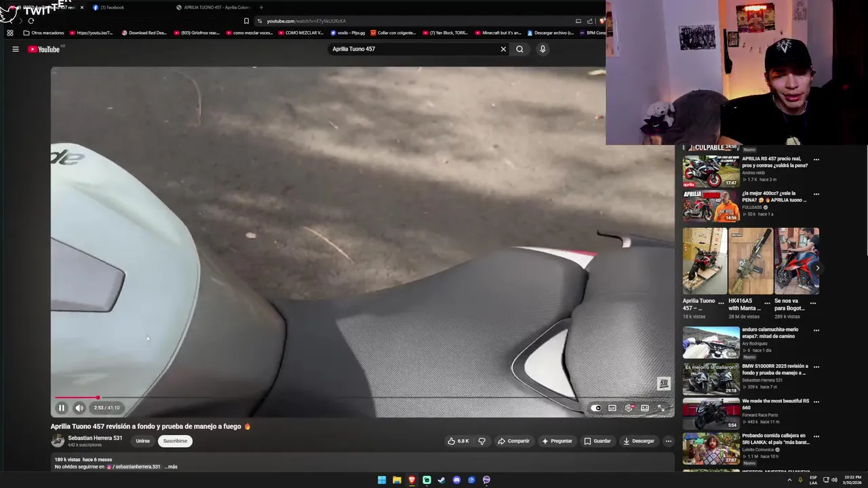Image resolution: width=868 pixels, height=488 pixels.
Task: Like the video with 6.8 K likes
Action: pos(458,441)
